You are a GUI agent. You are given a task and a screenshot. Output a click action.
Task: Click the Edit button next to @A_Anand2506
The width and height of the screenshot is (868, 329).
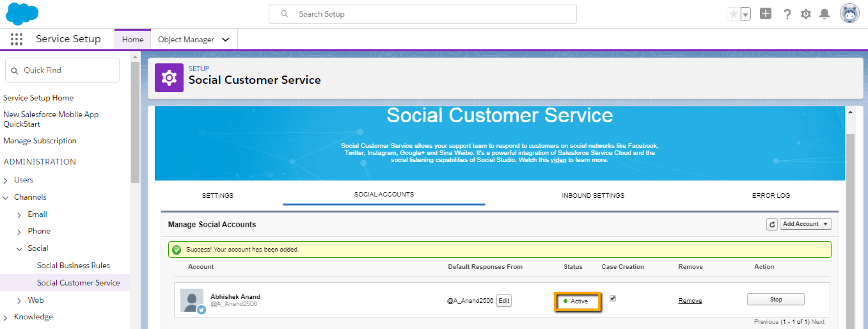coord(504,301)
